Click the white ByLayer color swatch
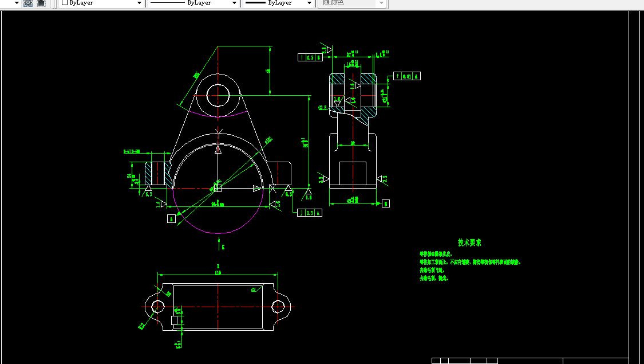This screenshot has width=644, height=364. 65,2
